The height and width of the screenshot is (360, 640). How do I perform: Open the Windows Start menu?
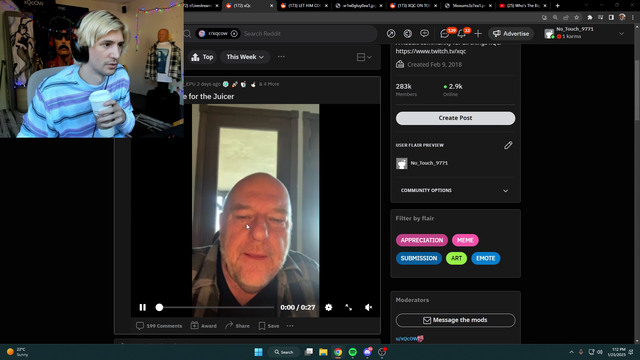258,352
